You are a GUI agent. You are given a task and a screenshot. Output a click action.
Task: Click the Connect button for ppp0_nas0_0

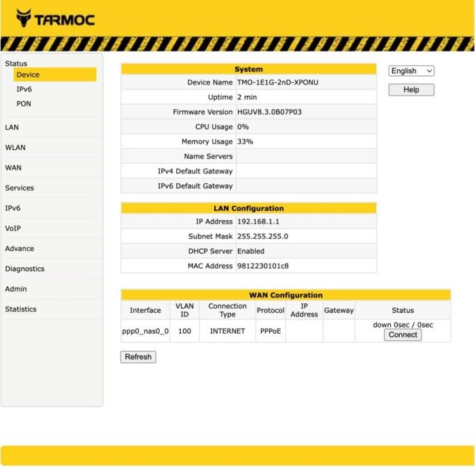pos(403,334)
